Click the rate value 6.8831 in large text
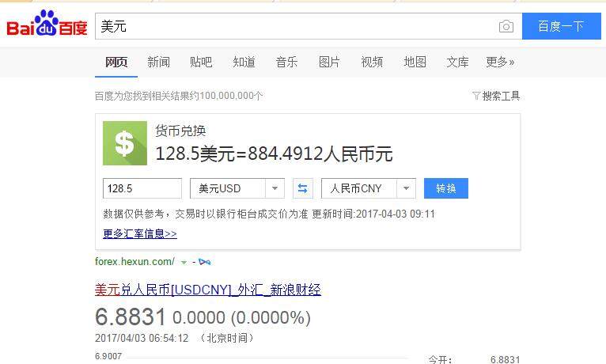 (x=131, y=317)
